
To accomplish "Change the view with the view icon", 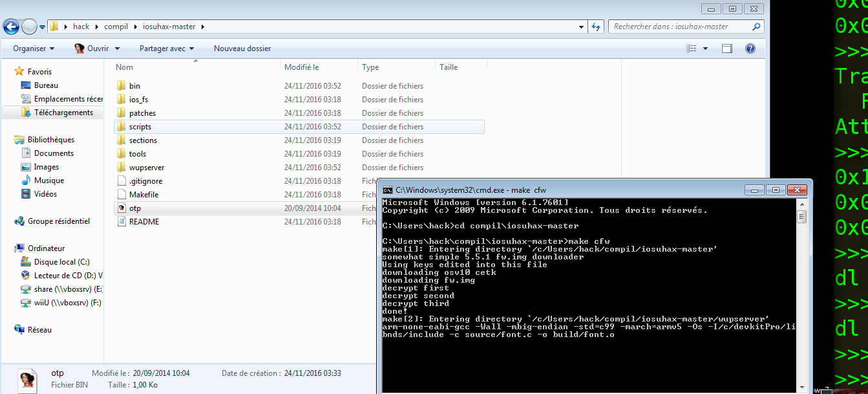I will click(692, 49).
